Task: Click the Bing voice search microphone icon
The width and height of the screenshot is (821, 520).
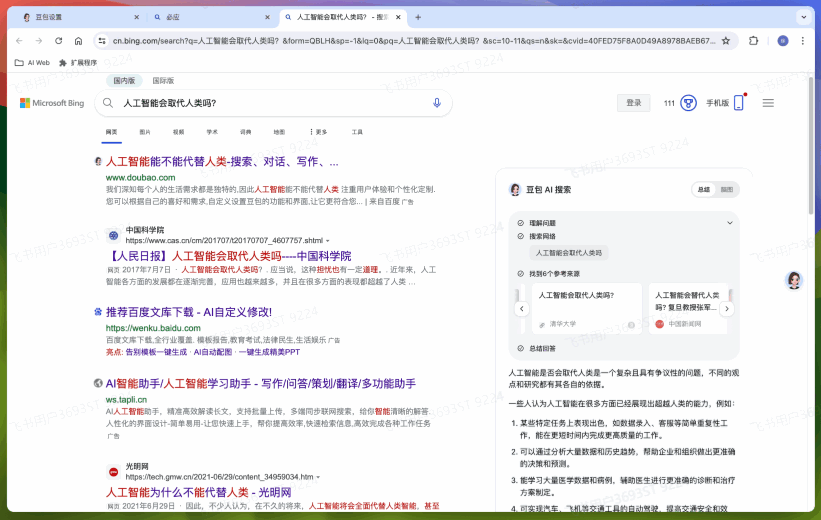Action: (x=436, y=103)
